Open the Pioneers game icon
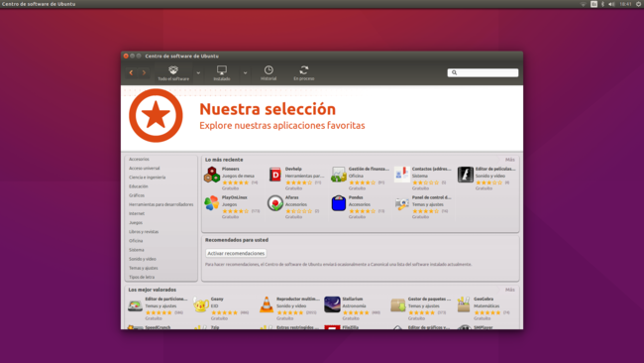644x363 pixels. [212, 175]
